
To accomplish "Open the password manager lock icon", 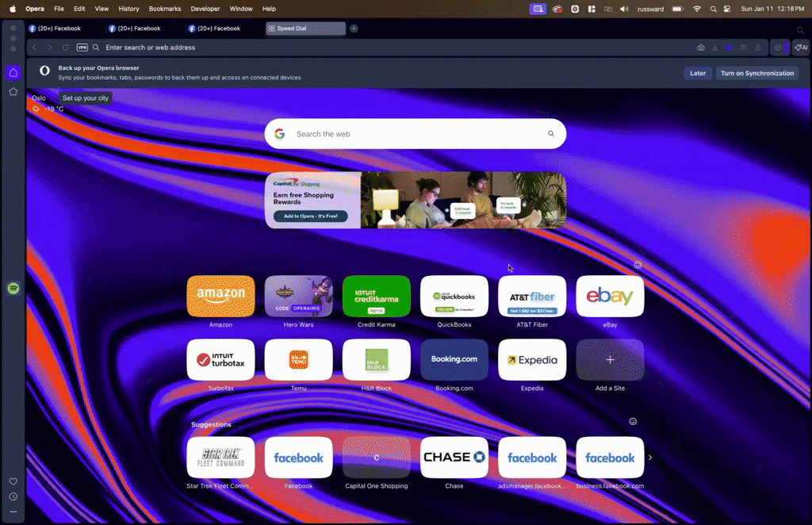I will pyautogui.click(x=758, y=48).
